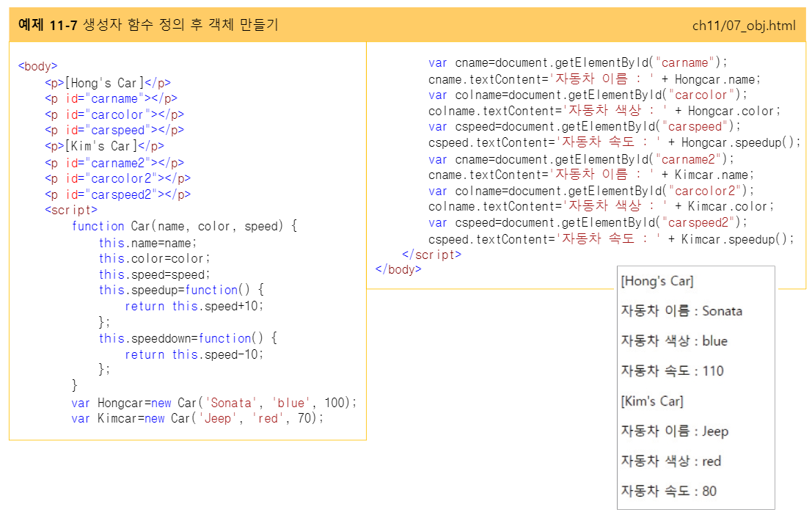812x515 pixels.
Task: Click the 'function Car(name, color, speed) {' line
Action: (184, 227)
